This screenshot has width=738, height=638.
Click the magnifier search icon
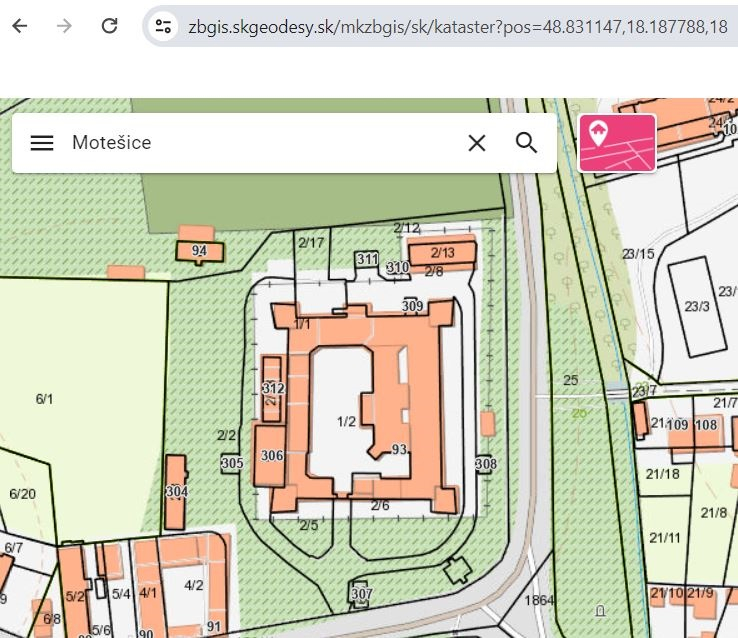(x=527, y=143)
